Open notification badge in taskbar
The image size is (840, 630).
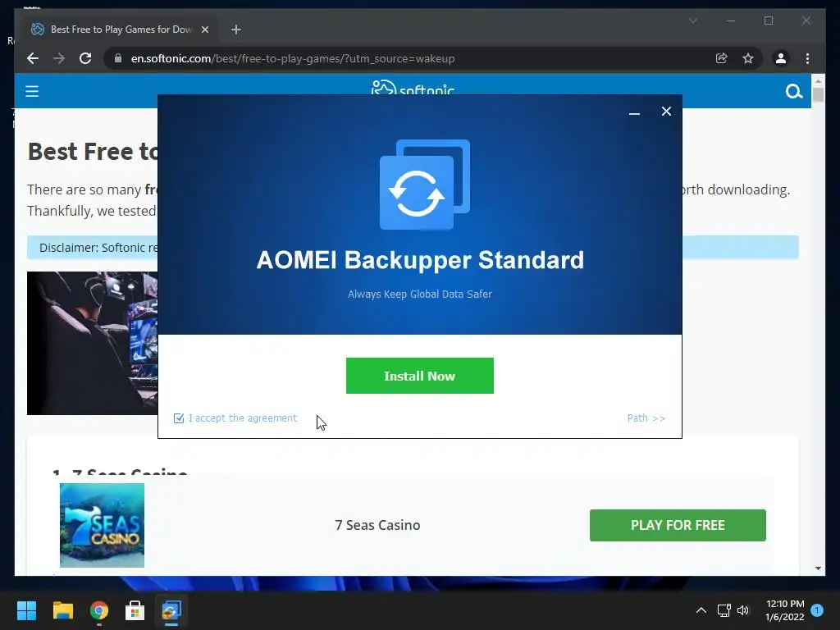[x=817, y=610]
